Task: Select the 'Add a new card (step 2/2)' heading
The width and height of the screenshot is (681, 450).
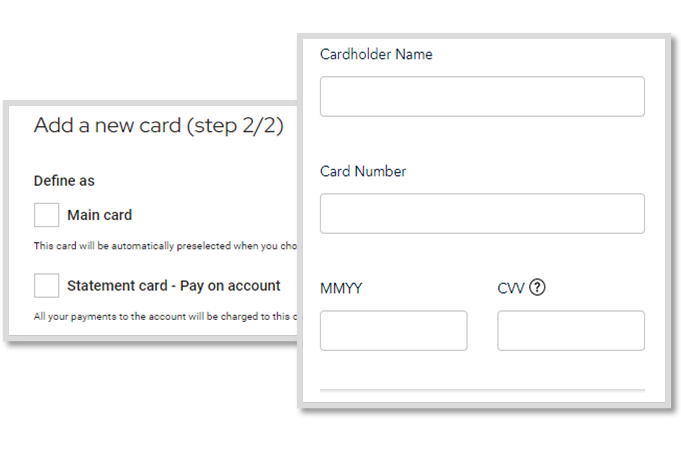Action: 159,126
